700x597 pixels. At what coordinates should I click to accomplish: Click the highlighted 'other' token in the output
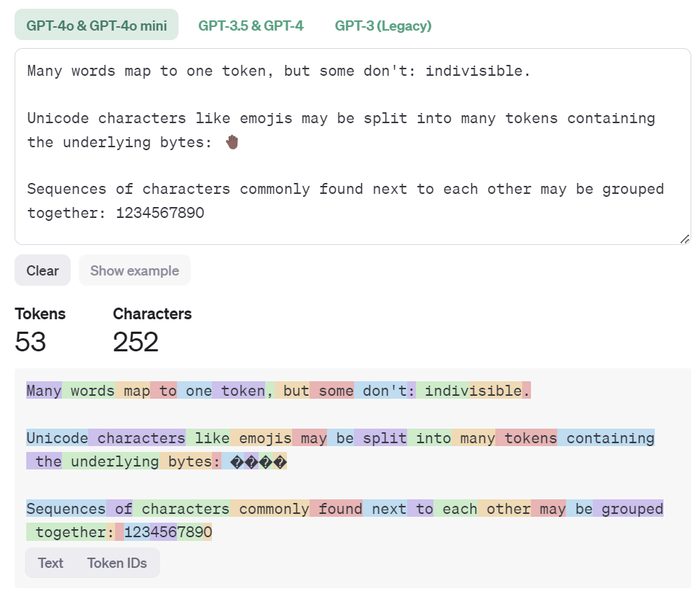click(x=505, y=509)
